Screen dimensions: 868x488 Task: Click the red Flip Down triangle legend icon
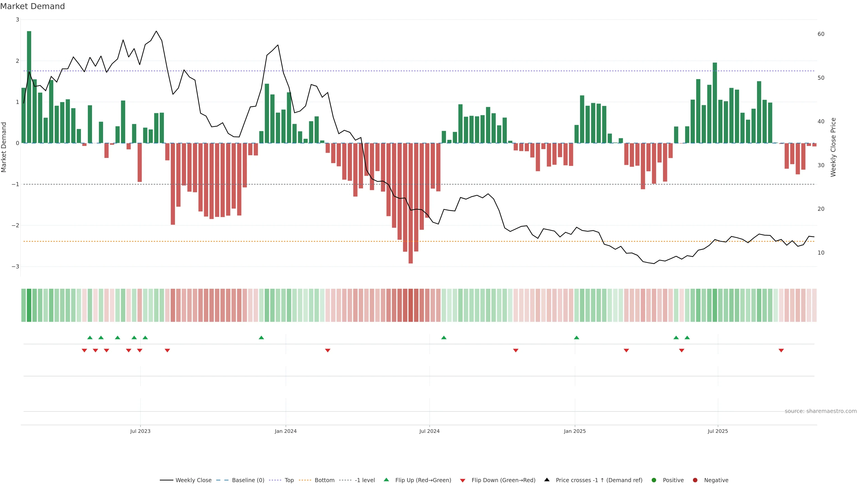(463, 481)
